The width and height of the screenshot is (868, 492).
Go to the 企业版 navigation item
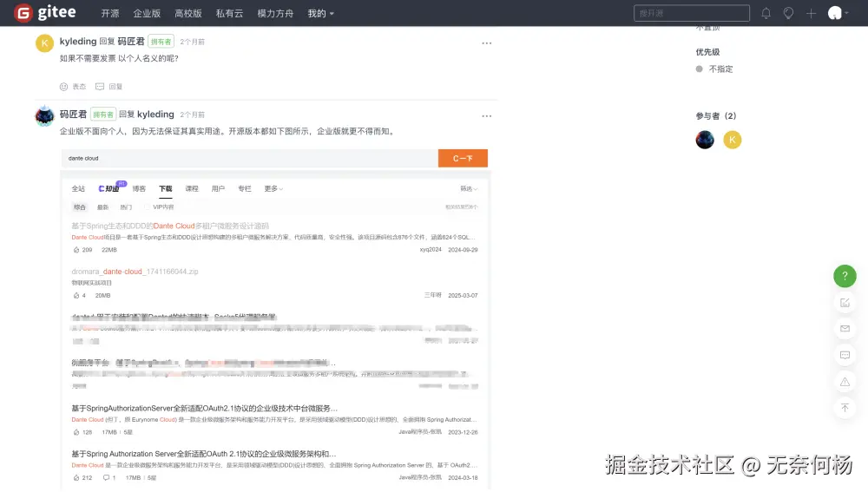(x=147, y=13)
